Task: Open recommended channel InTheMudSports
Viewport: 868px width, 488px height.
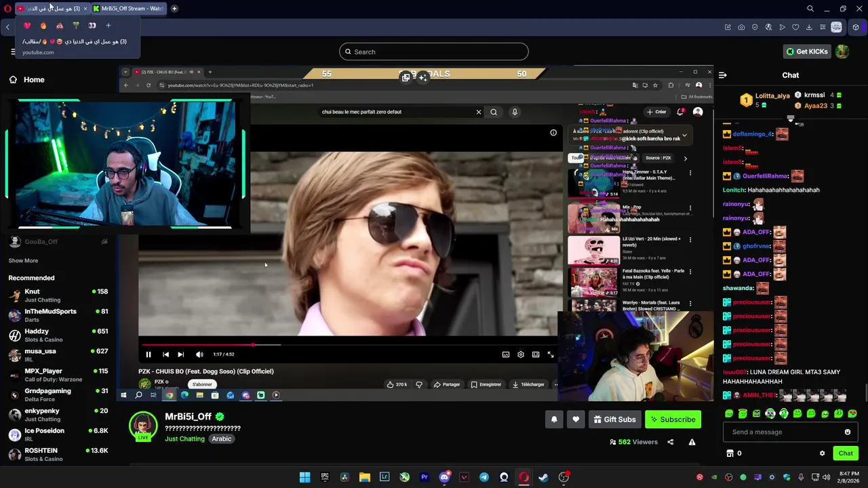Action: tap(58, 315)
